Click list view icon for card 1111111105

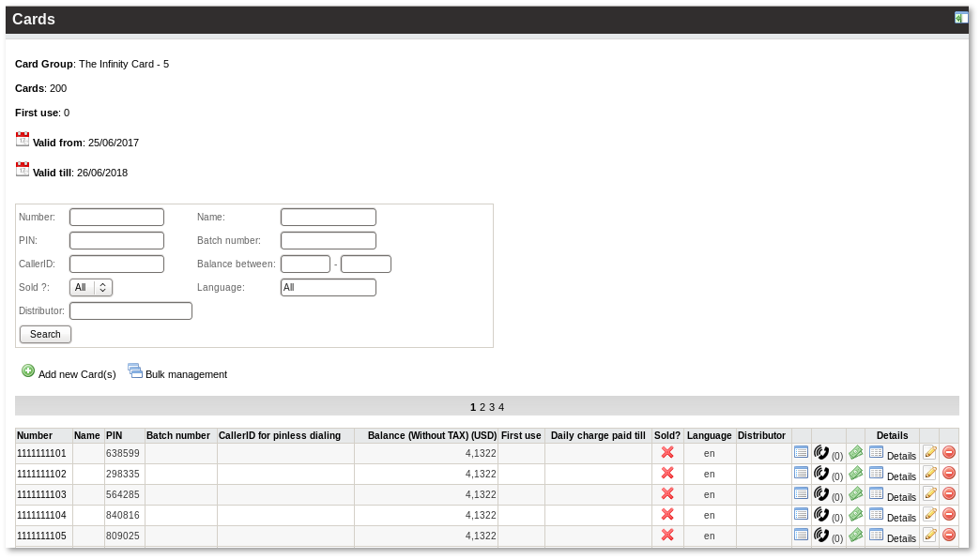point(801,535)
